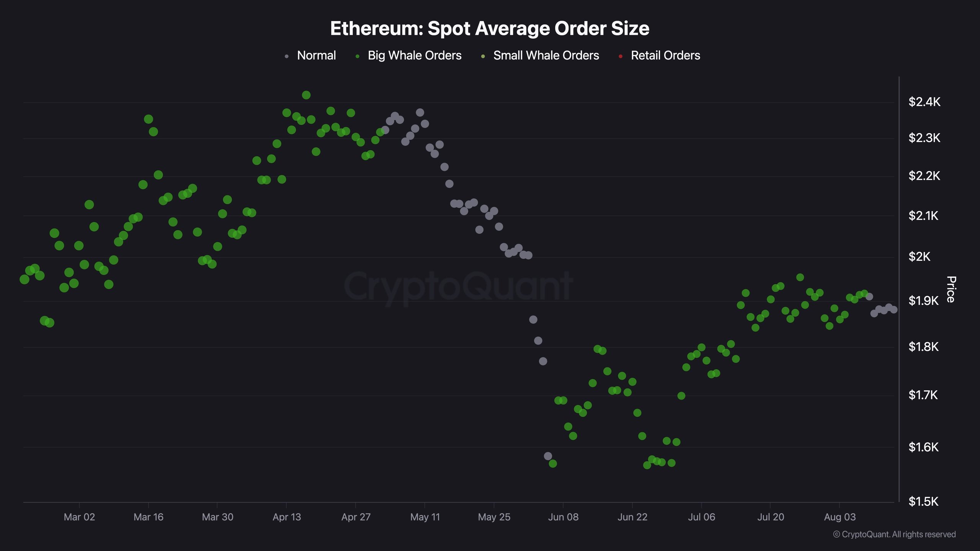Click the red Retail Orders legend dot
980x551 pixels.
[x=621, y=57]
